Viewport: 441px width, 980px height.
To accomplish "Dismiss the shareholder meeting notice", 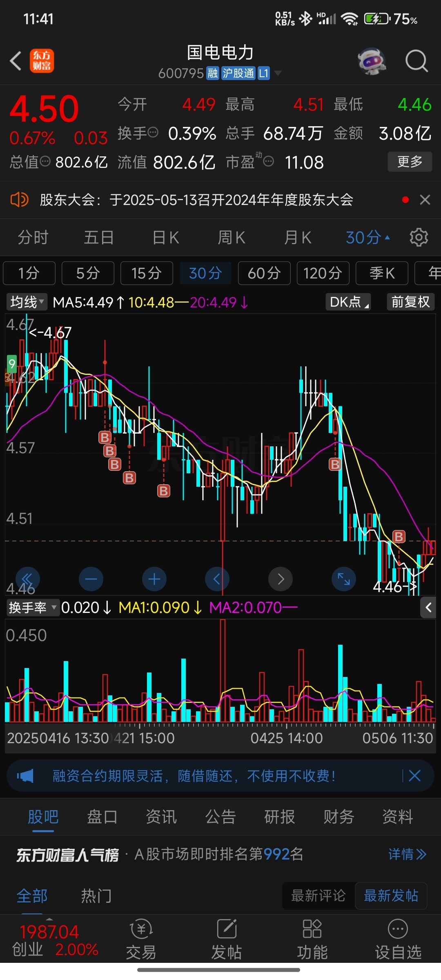I will pyautogui.click(x=425, y=200).
